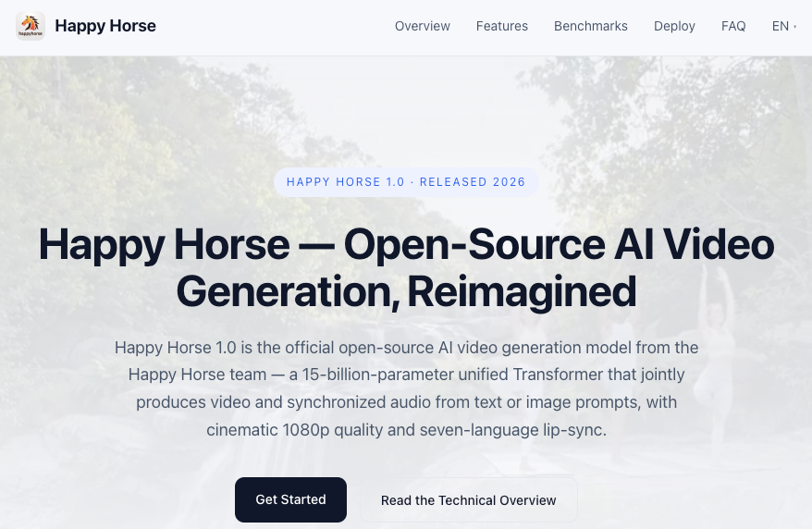Click the RELEASED 2026 text in the badge
The width and height of the screenshot is (812, 529).
[x=472, y=182]
